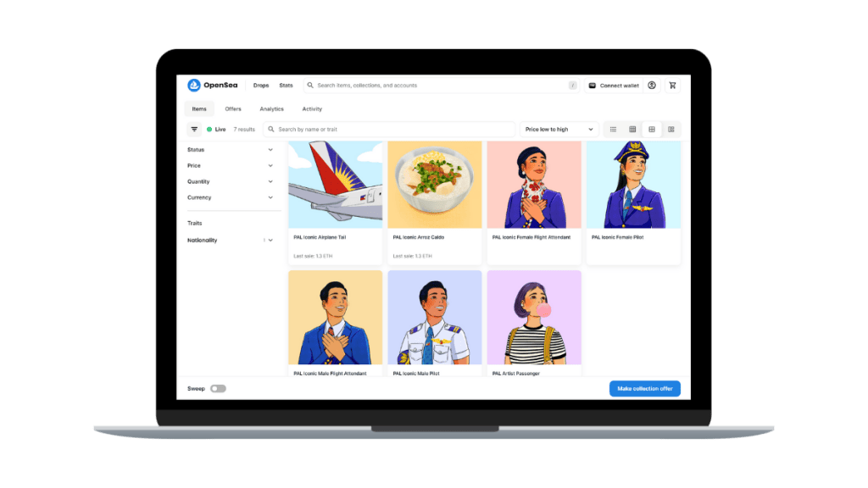Expand the Status filter
The image size is (868, 488).
(230, 150)
